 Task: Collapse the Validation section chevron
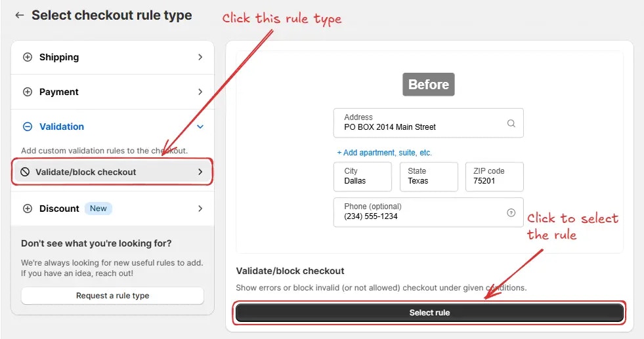(x=200, y=127)
